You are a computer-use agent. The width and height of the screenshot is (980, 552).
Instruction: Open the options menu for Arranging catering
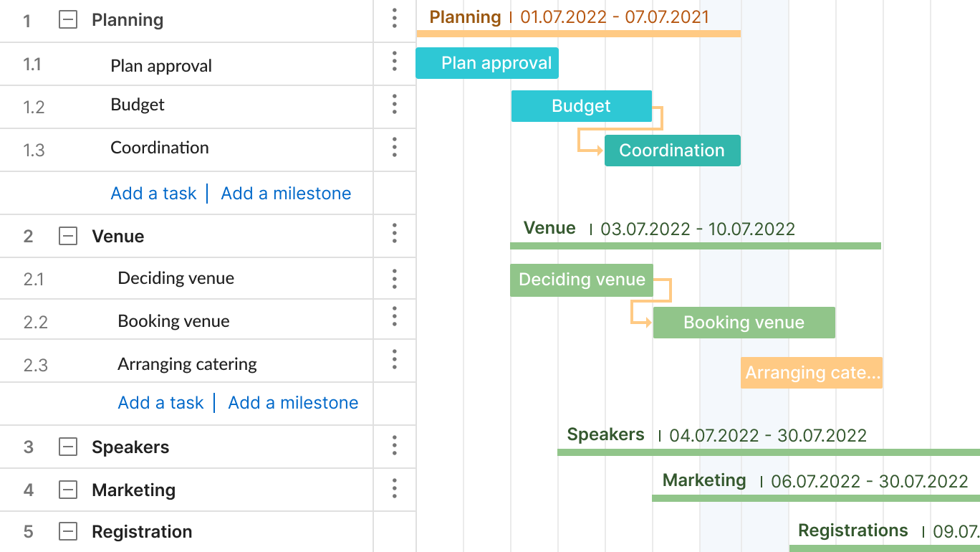[395, 361]
